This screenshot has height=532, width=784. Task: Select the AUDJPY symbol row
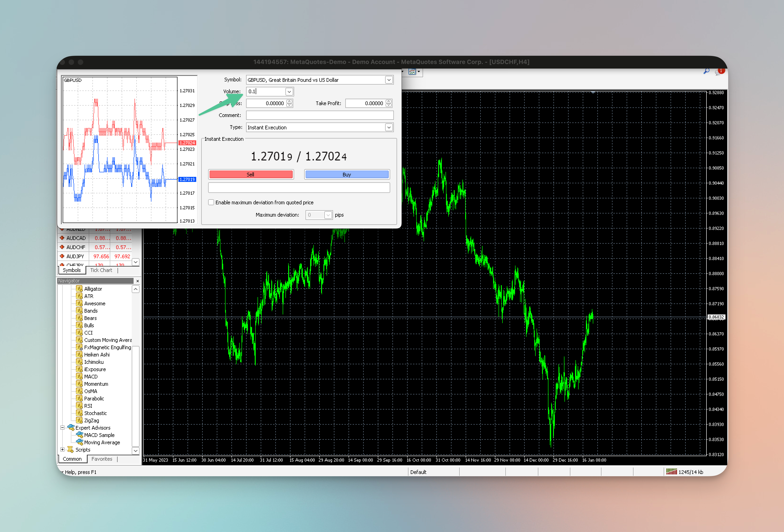click(x=75, y=256)
